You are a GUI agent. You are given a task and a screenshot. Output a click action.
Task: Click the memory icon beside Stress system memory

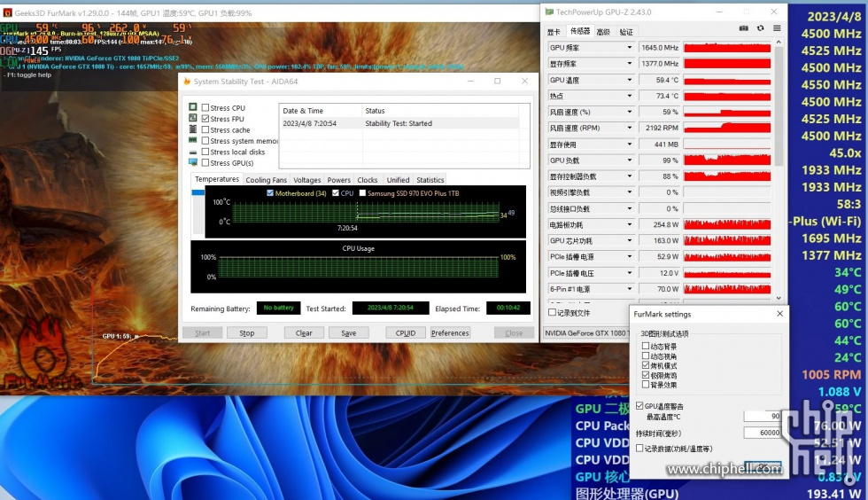tap(193, 140)
